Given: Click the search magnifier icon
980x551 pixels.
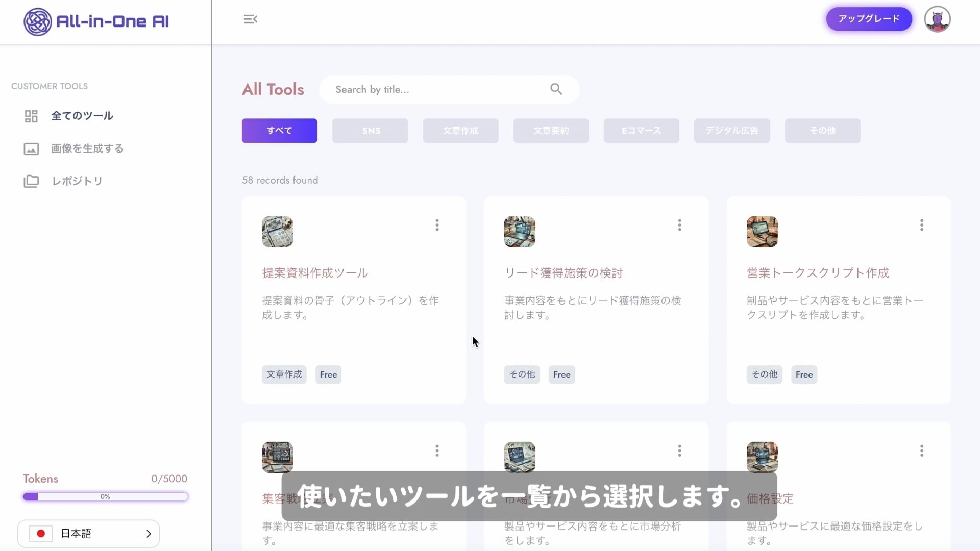Looking at the screenshot, I should pyautogui.click(x=556, y=89).
